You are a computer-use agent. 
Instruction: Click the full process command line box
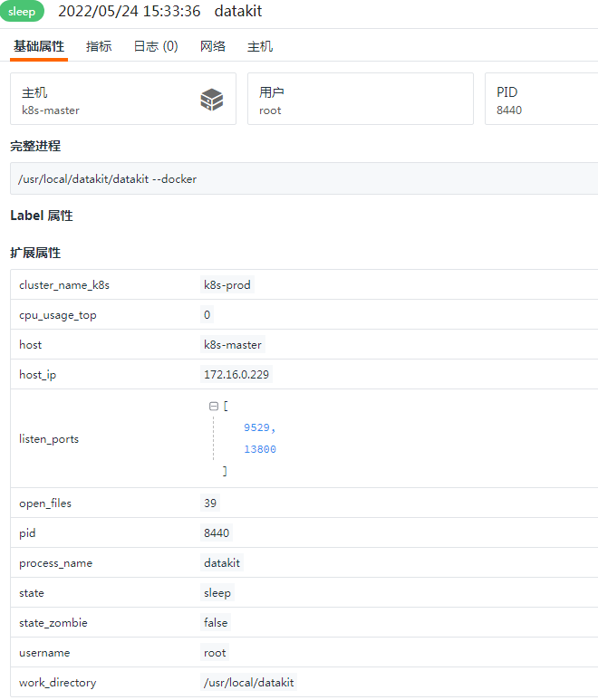point(304,178)
